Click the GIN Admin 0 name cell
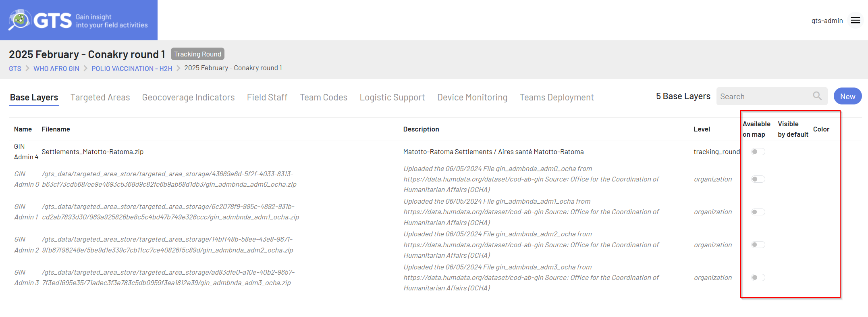Viewport: 868px width, 317px height. pos(27,179)
